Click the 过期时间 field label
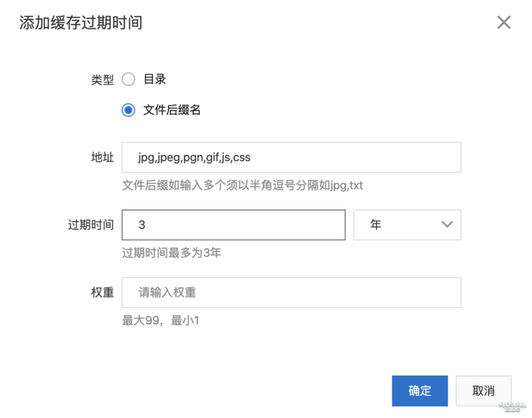The width and height of the screenshot is (532, 418). point(91,225)
